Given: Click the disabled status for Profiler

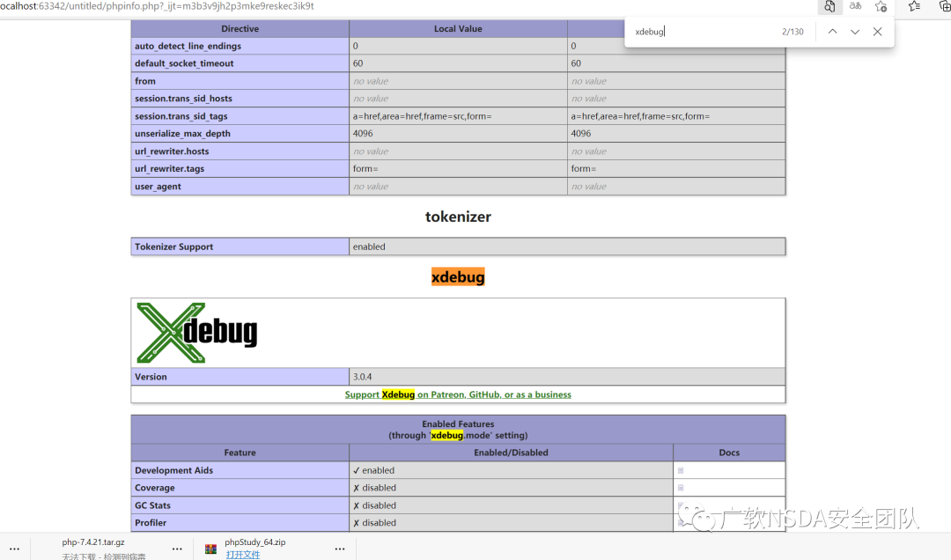Looking at the screenshot, I should click(374, 523).
